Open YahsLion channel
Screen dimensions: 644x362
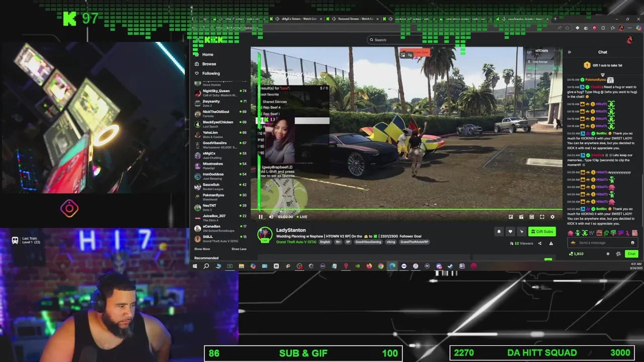click(220, 134)
